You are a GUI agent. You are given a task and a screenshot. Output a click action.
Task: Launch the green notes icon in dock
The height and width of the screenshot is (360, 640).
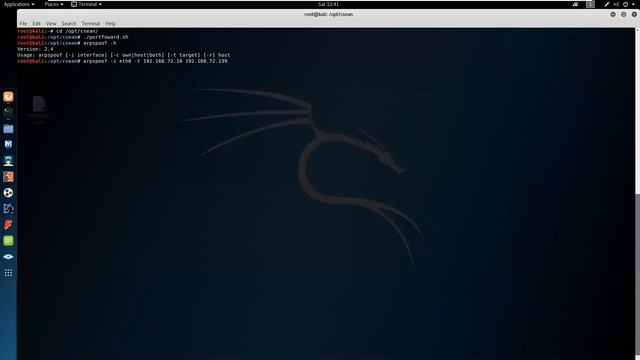point(8,241)
